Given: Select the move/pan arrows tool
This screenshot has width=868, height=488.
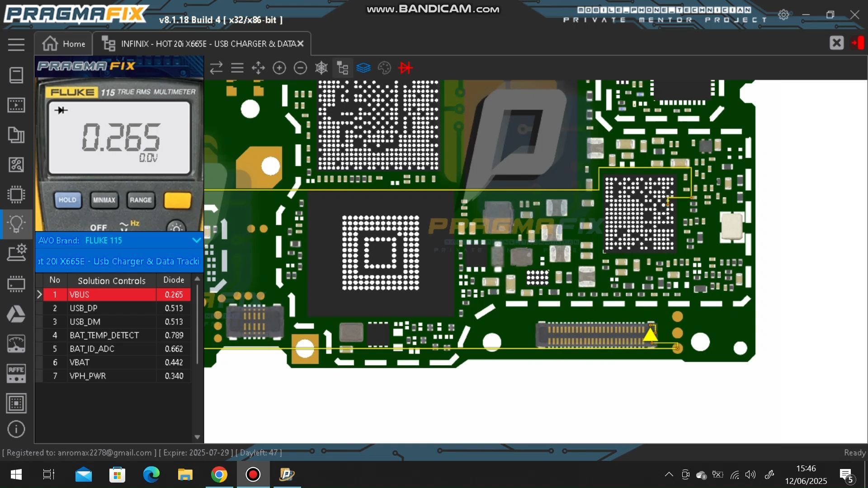Looking at the screenshot, I should coord(258,68).
